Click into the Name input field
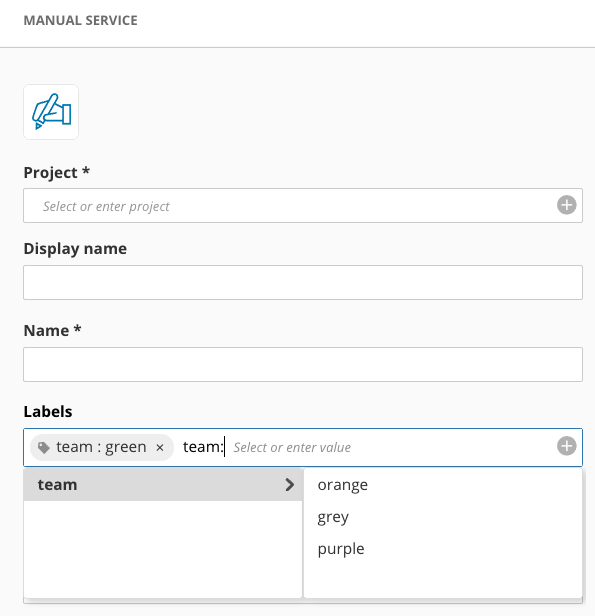 coord(303,364)
